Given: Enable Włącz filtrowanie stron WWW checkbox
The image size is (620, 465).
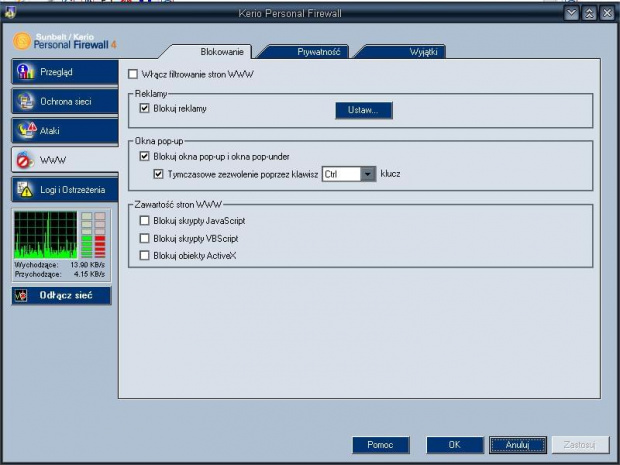Looking at the screenshot, I should pyautogui.click(x=134, y=74).
